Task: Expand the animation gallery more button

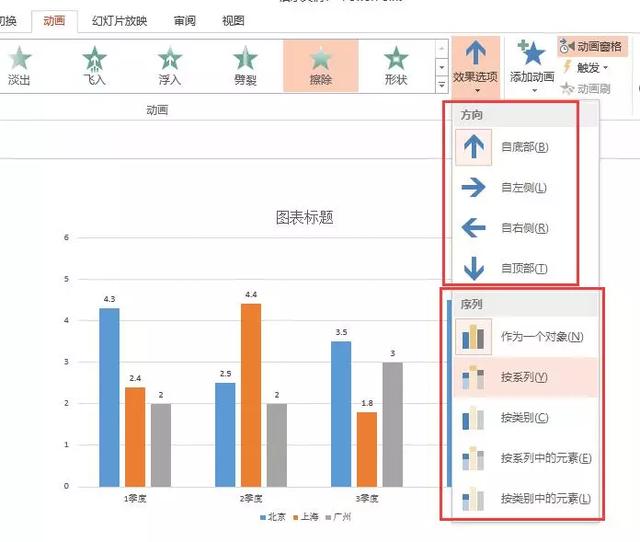Action: click(x=442, y=84)
